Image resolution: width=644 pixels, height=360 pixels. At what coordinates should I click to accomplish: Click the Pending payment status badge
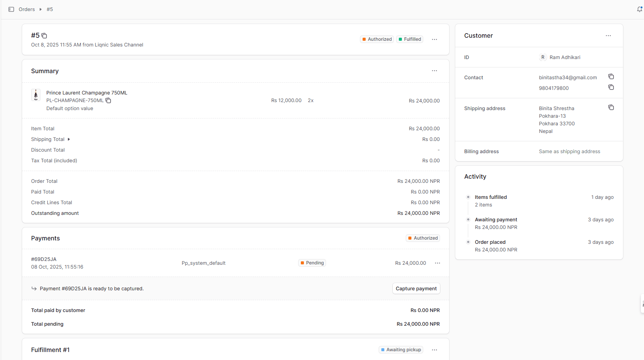(312, 262)
